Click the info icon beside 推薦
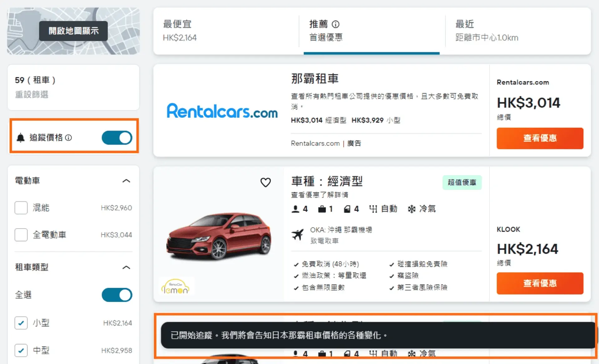Image resolution: width=599 pixels, height=364 pixels. tap(335, 24)
